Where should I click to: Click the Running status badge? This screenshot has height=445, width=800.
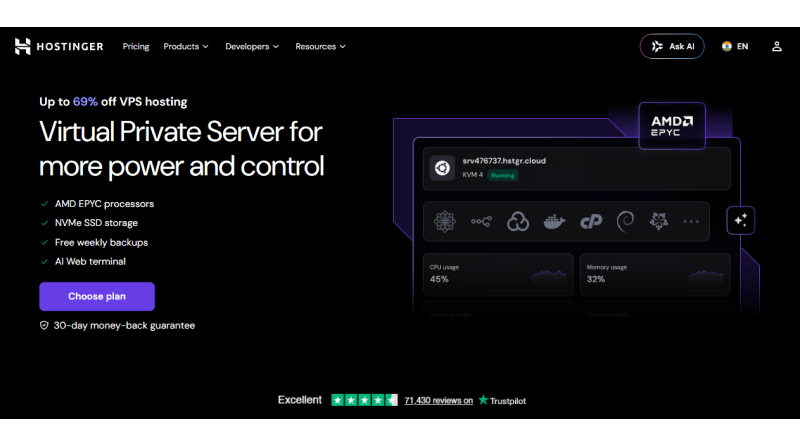click(x=503, y=175)
